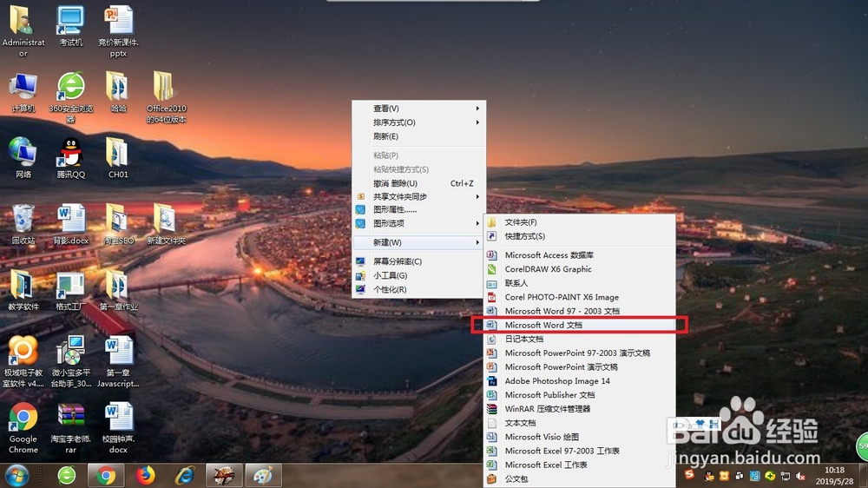Choose 刷新(E) in context menu
This screenshot has width=868, height=488.
click(419, 136)
